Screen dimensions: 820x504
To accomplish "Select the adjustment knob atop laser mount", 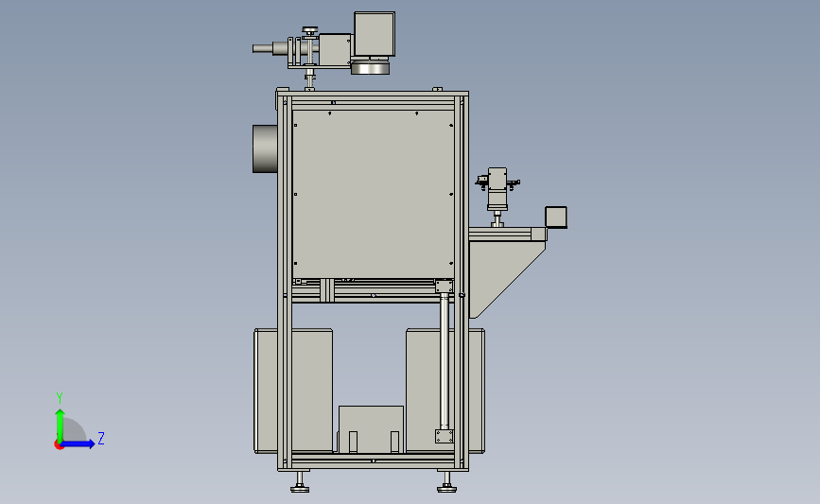I will [x=310, y=31].
